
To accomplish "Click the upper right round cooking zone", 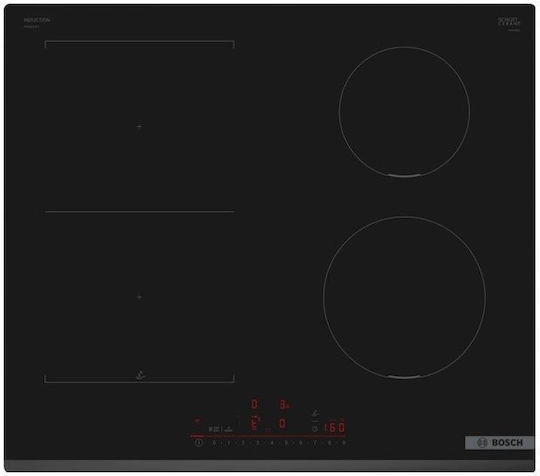I will (x=404, y=112).
